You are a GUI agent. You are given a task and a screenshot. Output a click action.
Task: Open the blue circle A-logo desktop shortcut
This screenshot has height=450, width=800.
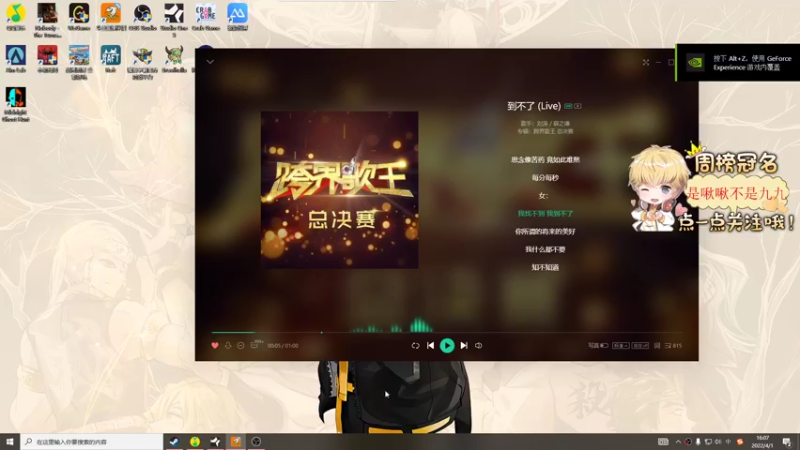click(15, 58)
